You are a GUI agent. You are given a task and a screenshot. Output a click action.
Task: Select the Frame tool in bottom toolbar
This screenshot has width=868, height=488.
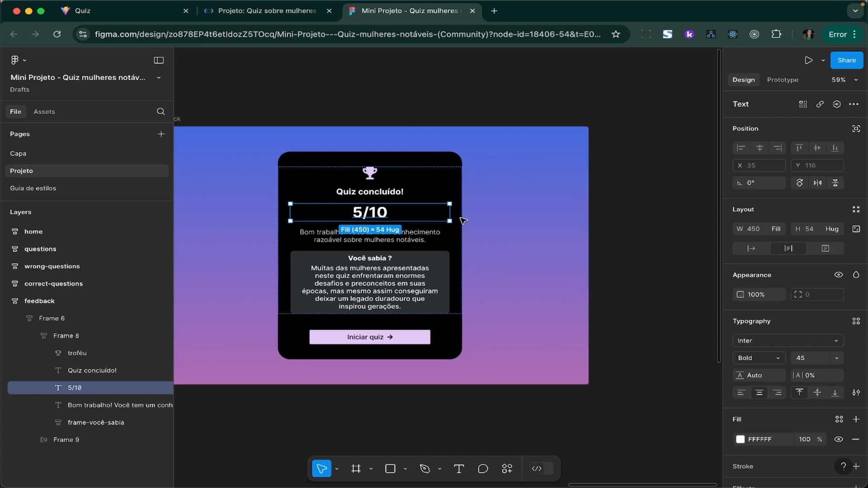(356, 469)
